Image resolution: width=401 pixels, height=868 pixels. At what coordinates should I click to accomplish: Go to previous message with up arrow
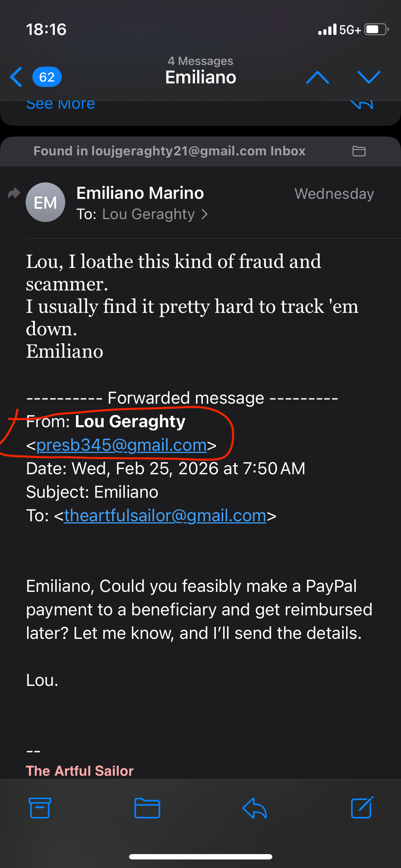[317, 77]
